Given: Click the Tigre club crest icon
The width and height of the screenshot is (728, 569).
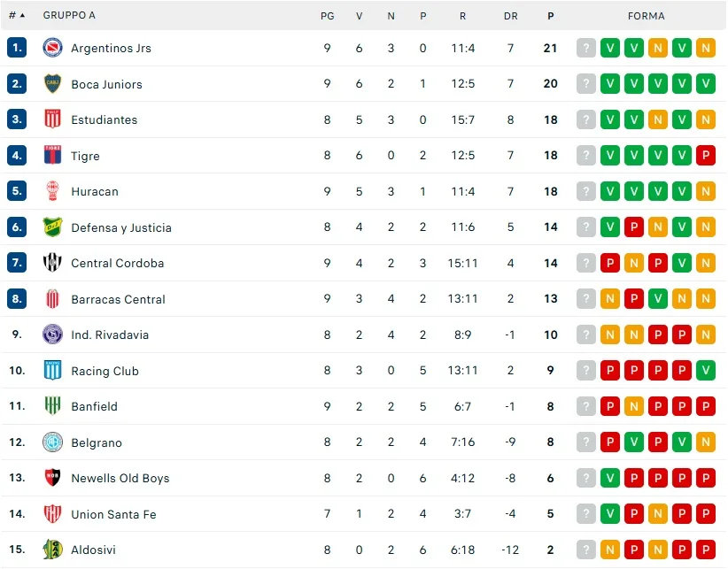Looking at the screenshot, I should (x=53, y=156).
